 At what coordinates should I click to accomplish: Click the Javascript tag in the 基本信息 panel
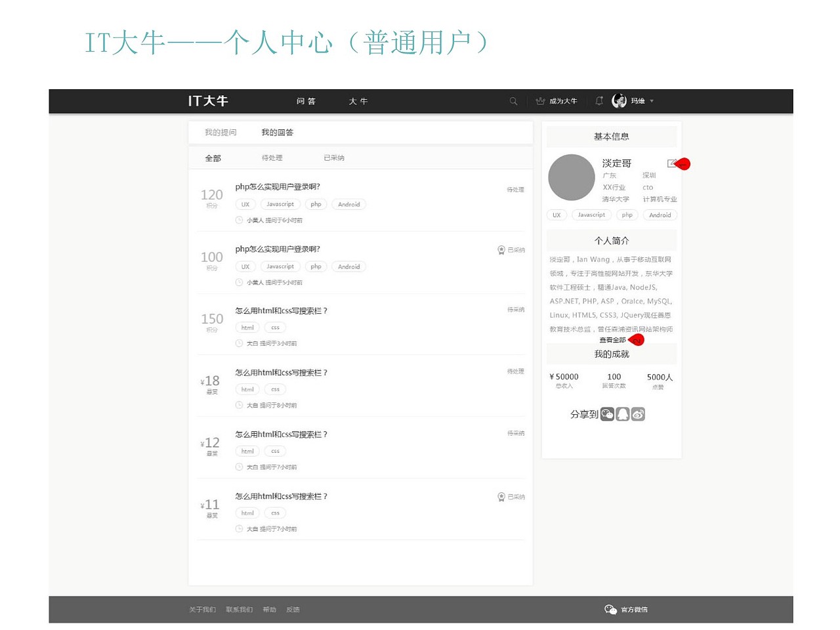[591, 215]
